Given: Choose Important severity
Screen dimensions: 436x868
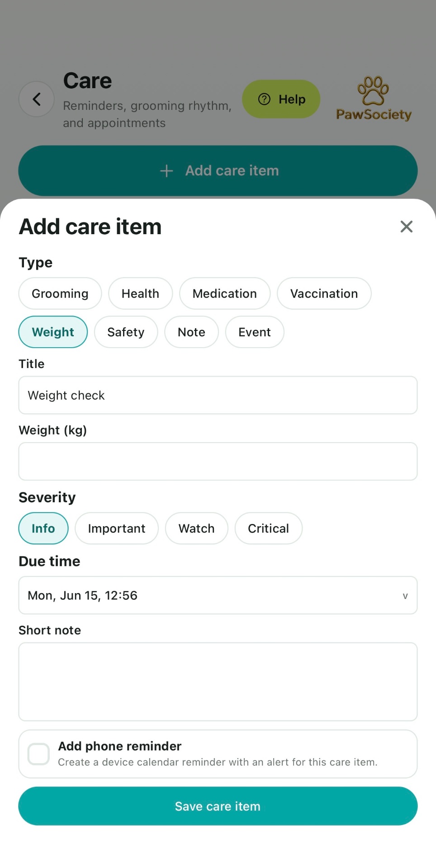Looking at the screenshot, I should pyautogui.click(x=117, y=528).
